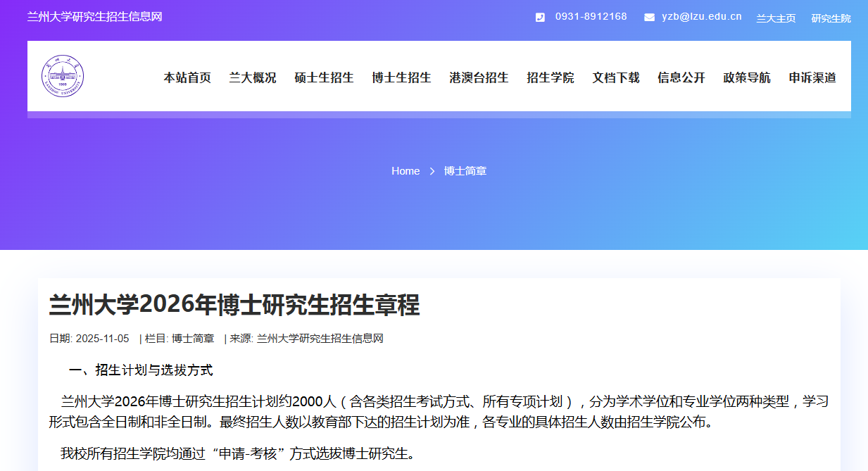868x471 pixels.
Task: Expand the 港澳台招生 navigation menu
Action: click(479, 78)
